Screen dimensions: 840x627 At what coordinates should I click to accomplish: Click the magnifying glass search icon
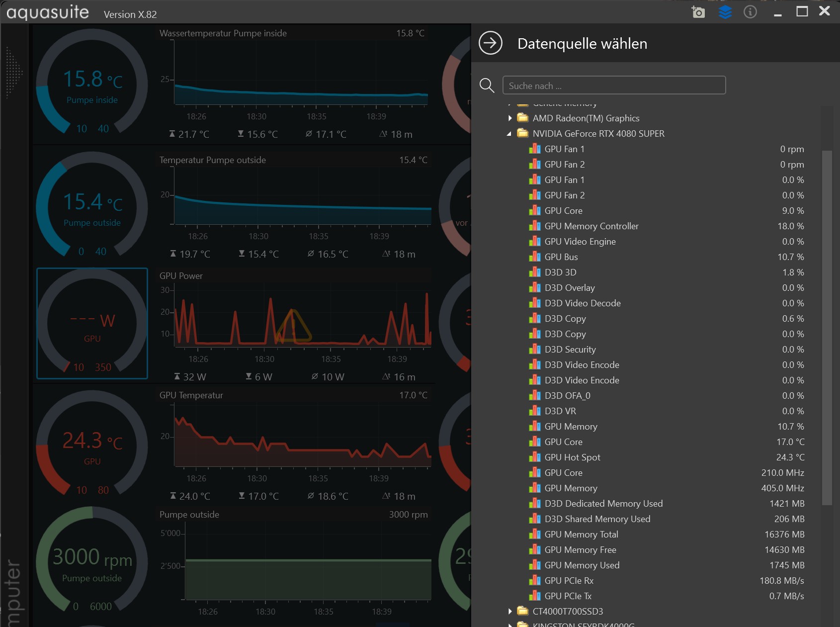tap(487, 86)
